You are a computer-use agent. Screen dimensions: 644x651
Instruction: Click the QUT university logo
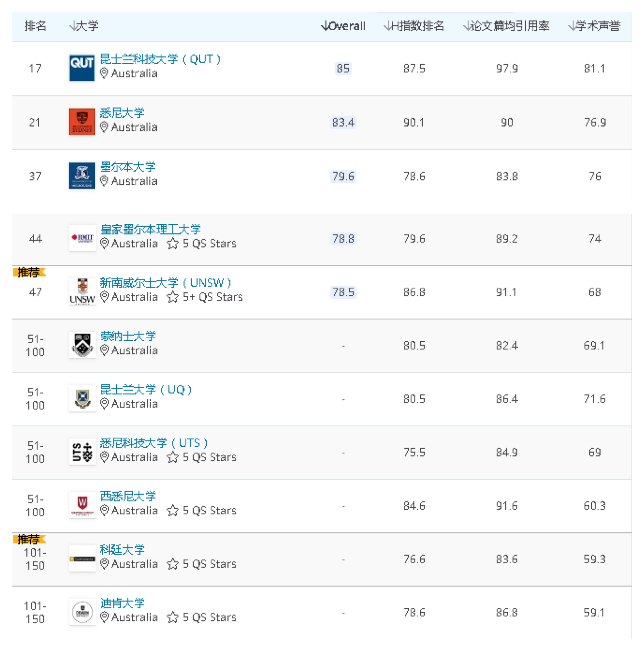[82, 68]
